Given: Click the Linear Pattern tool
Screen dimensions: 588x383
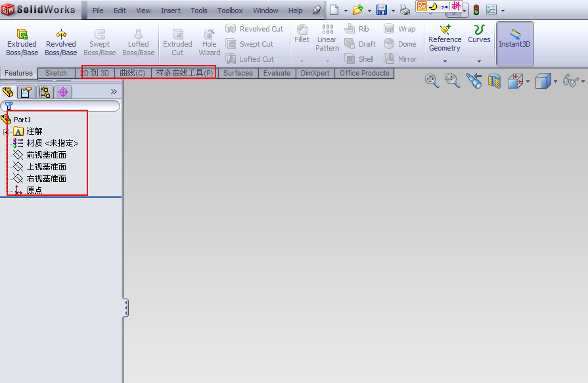Looking at the screenshot, I should coord(327,38).
